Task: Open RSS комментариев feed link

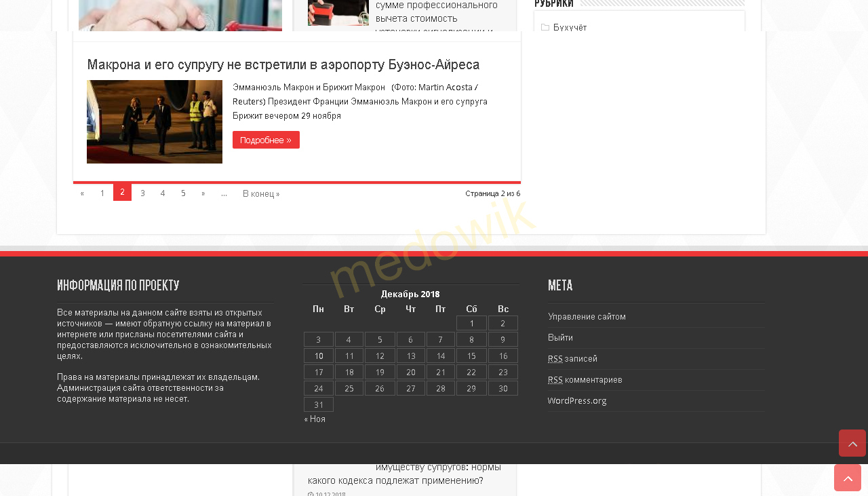Action: 585,380
